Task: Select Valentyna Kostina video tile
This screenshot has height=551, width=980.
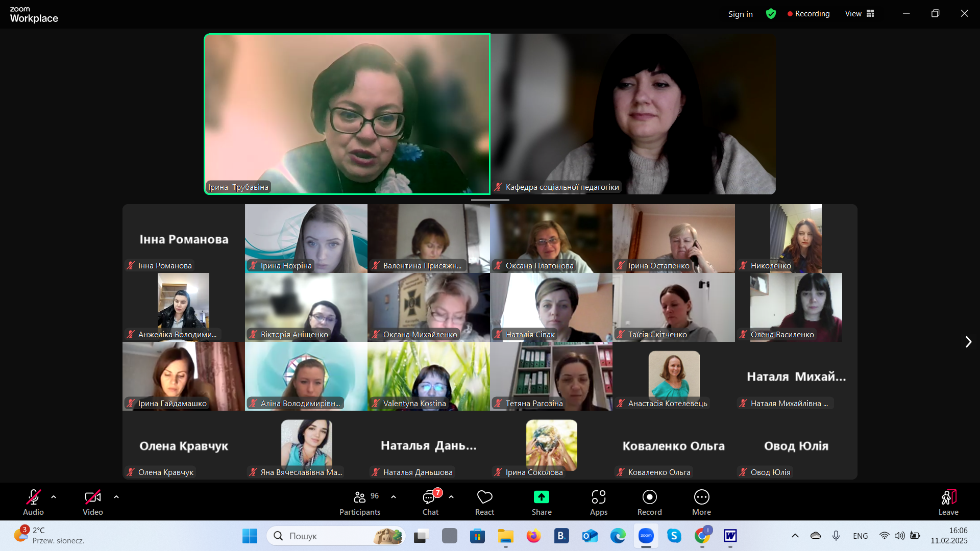Action: point(429,376)
